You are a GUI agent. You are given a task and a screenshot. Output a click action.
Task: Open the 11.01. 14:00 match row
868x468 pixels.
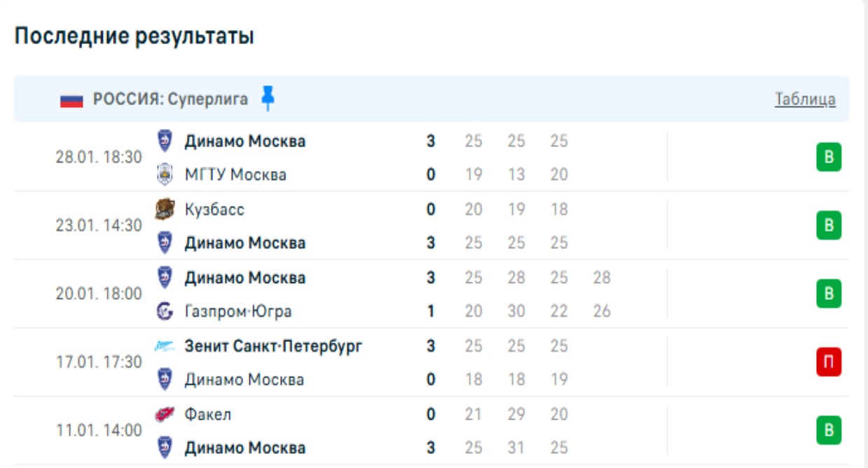(99, 430)
